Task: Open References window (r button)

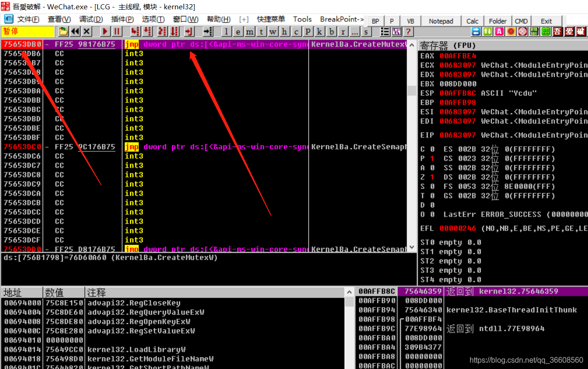Action: click(343, 32)
